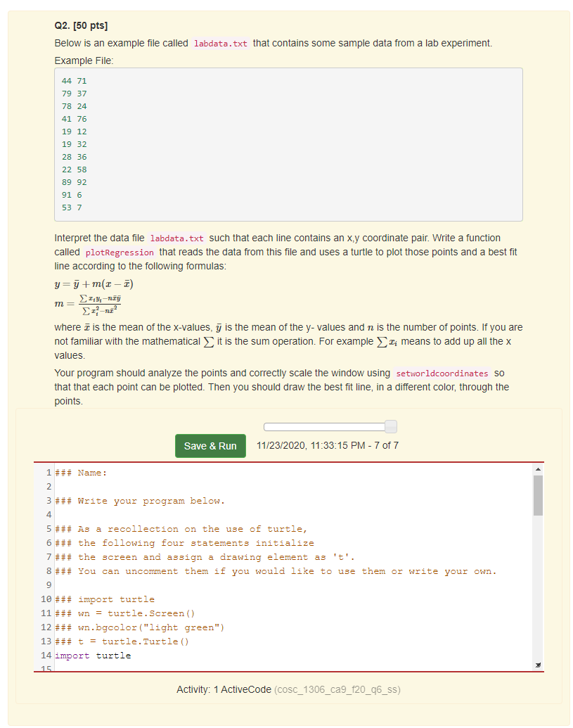Click the Save & Run button
Screen dimensions: 573x728
210,446
